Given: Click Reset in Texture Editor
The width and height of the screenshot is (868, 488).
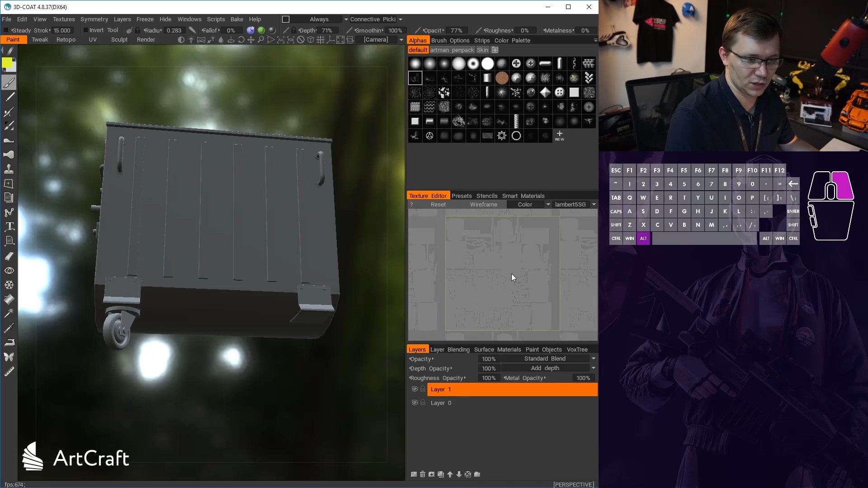Looking at the screenshot, I should [438, 204].
